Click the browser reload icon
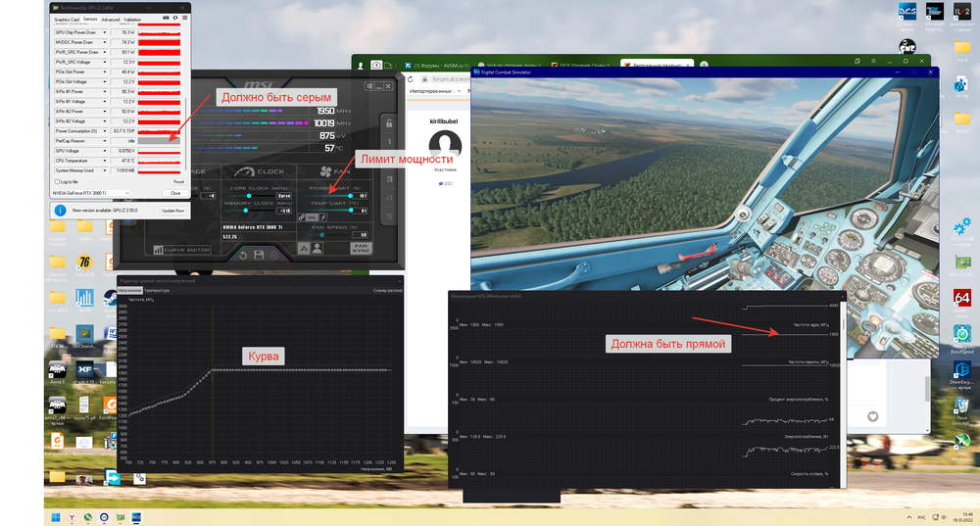980x526 pixels. click(411, 79)
